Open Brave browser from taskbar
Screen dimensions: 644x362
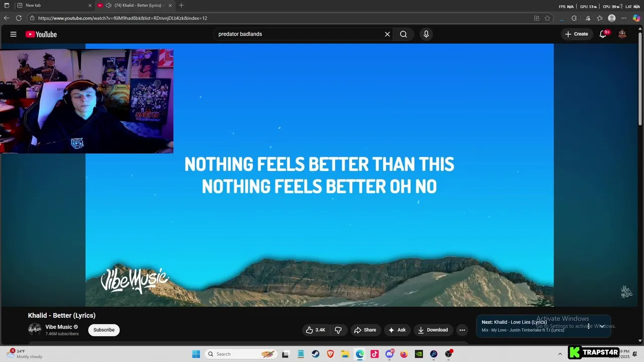pyautogui.click(x=331, y=354)
